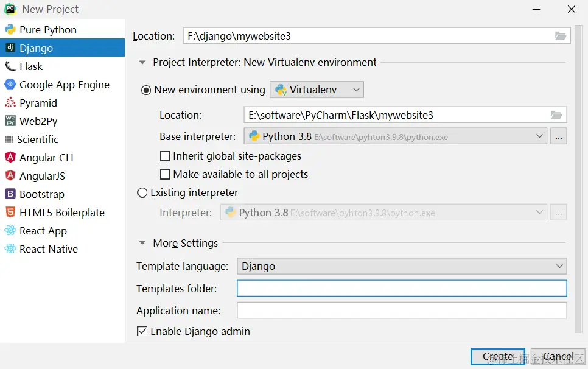Choose Pure Python project type

(x=62, y=30)
